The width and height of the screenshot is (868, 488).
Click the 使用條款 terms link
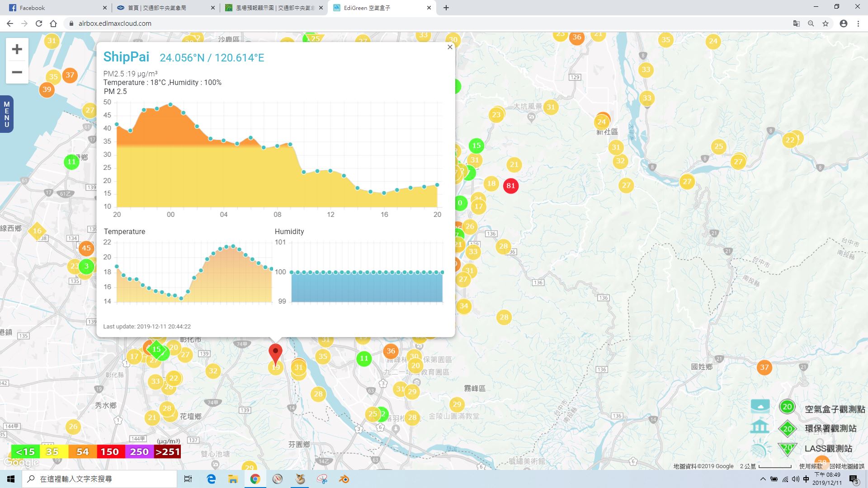[x=811, y=466]
